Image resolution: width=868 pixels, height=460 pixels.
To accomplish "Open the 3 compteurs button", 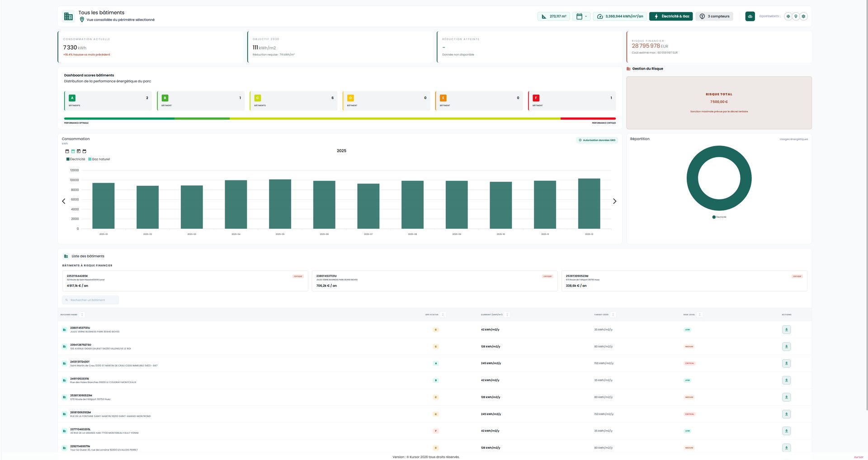I will [714, 16].
